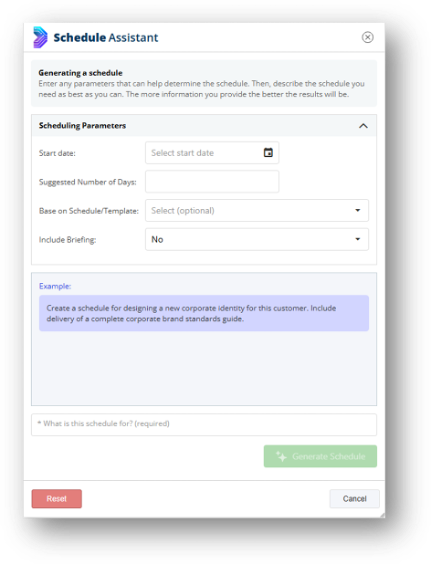The height and width of the screenshot is (564, 432).
Task: Open the start date calendar picker icon
Action: 268,153
